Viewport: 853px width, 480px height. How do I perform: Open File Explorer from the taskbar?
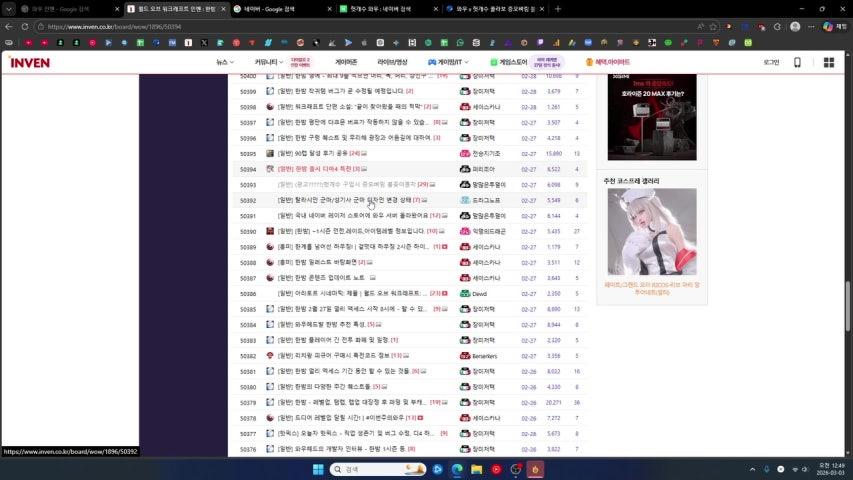[x=477, y=469]
